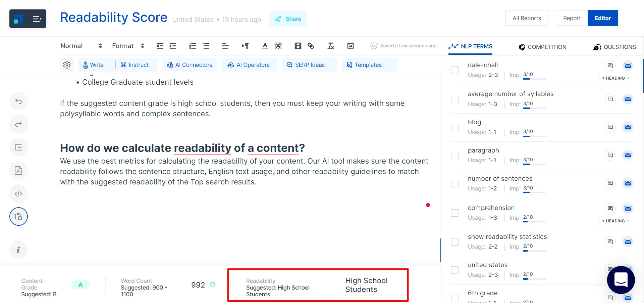Click the text color icon
This screenshot has height=303, width=644.
[265, 46]
